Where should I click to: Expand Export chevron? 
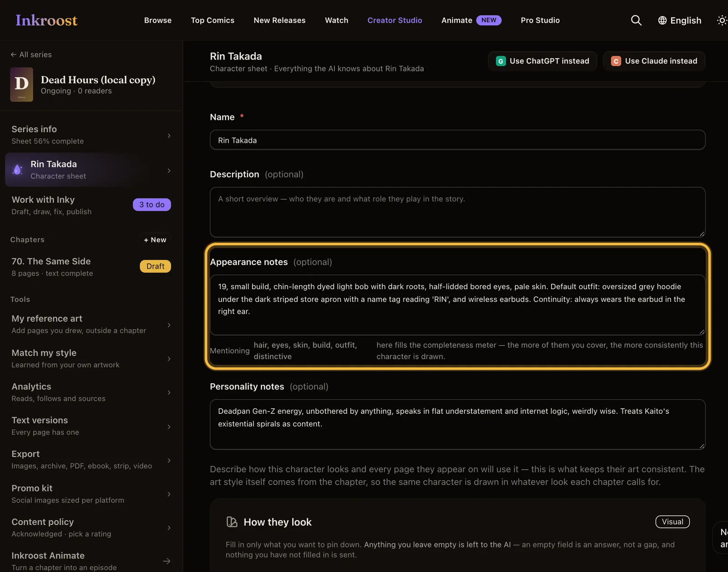[x=169, y=460]
